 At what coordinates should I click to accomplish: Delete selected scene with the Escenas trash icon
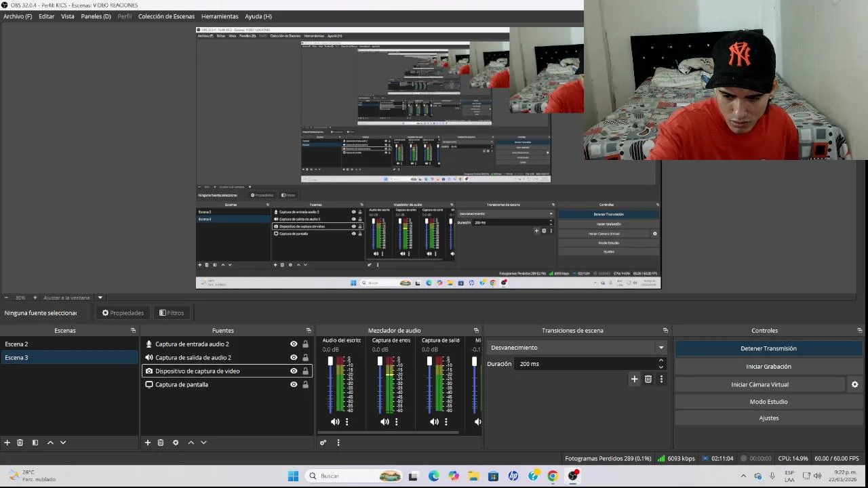click(20, 443)
